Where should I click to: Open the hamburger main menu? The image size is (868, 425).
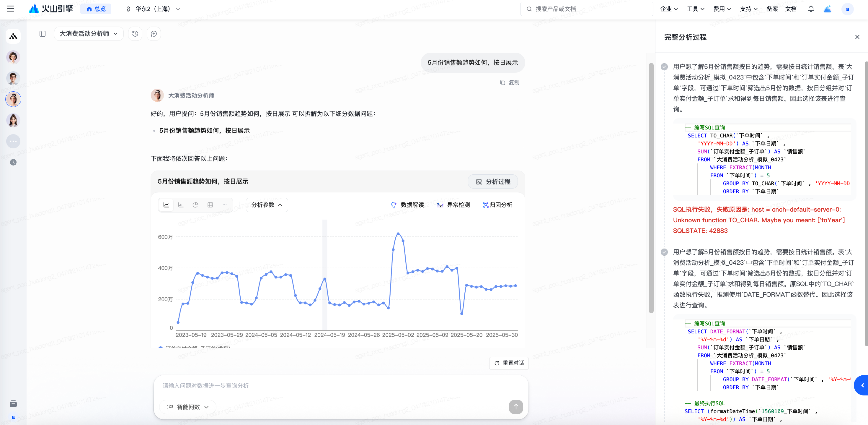[x=10, y=9]
